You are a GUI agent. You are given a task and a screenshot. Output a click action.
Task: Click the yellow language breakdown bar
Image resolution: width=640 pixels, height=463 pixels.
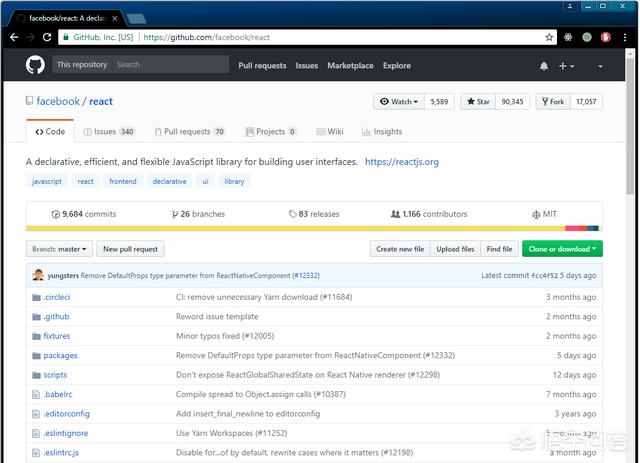click(296, 228)
